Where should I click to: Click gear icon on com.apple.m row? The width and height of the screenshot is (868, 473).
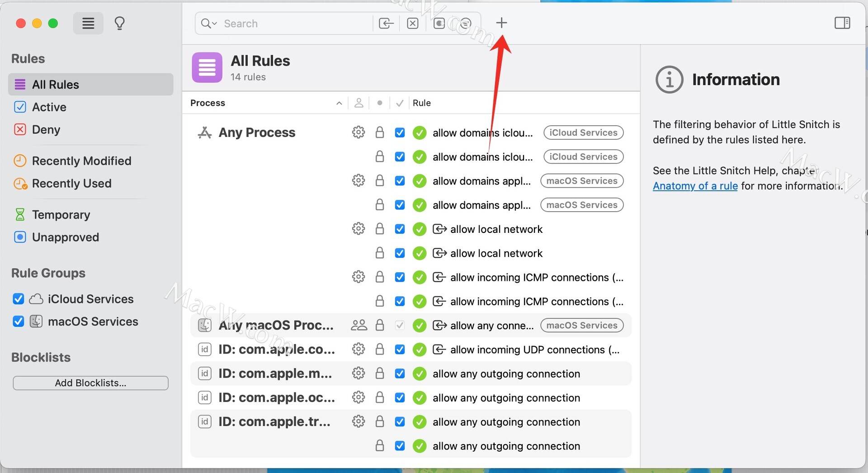359,374
